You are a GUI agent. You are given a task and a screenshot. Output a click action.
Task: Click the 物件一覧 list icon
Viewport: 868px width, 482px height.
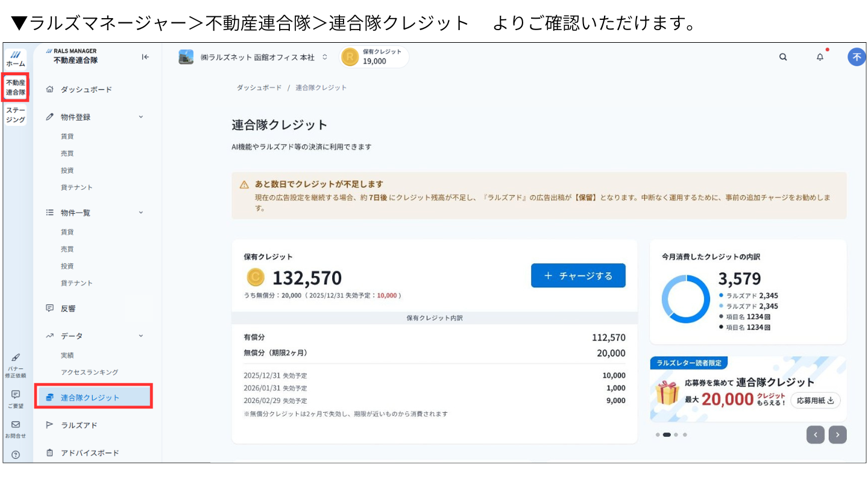(x=49, y=212)
